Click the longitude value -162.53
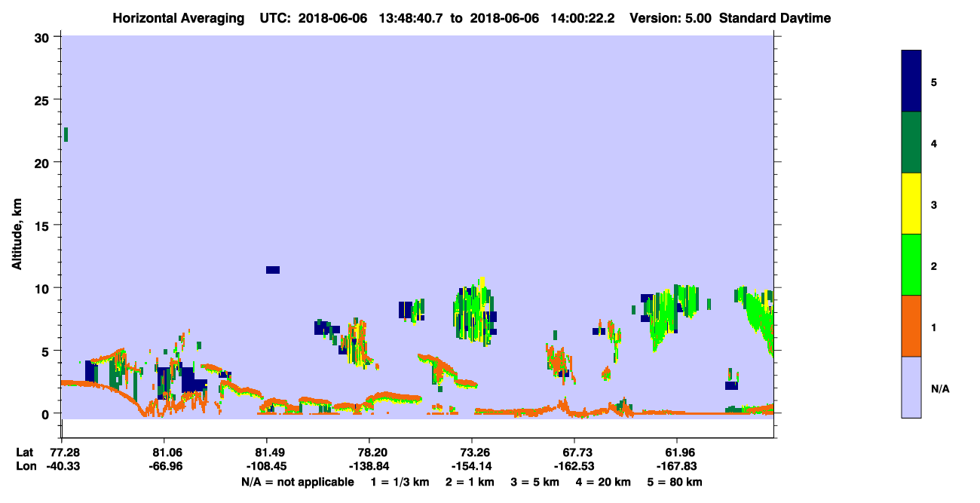Screen dimensions: 980x503 coord(574,466)
